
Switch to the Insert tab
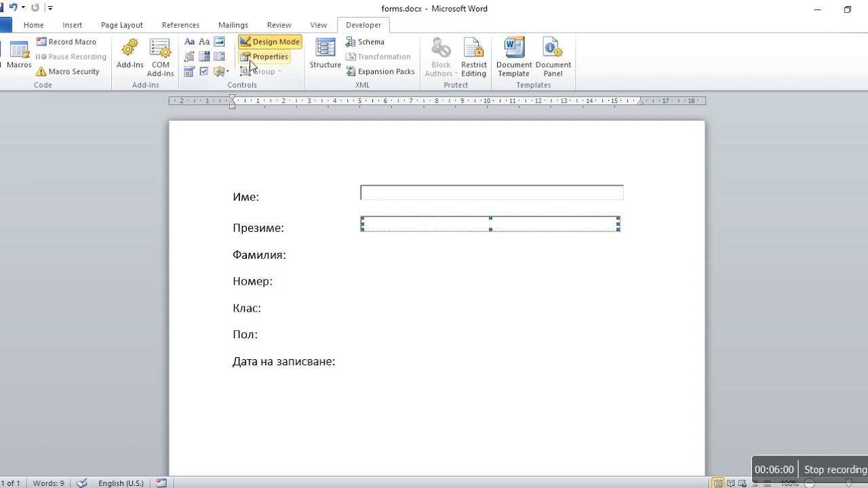tap(73, 25)
